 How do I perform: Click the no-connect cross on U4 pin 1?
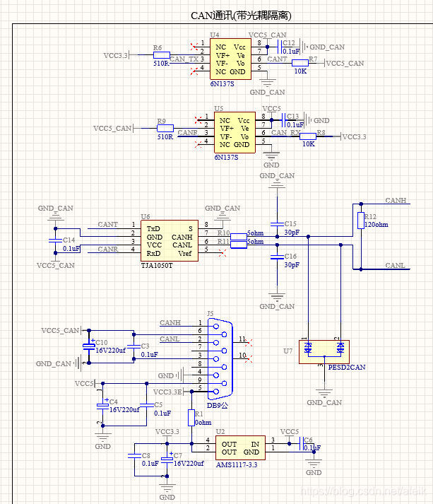click(194, 47)
